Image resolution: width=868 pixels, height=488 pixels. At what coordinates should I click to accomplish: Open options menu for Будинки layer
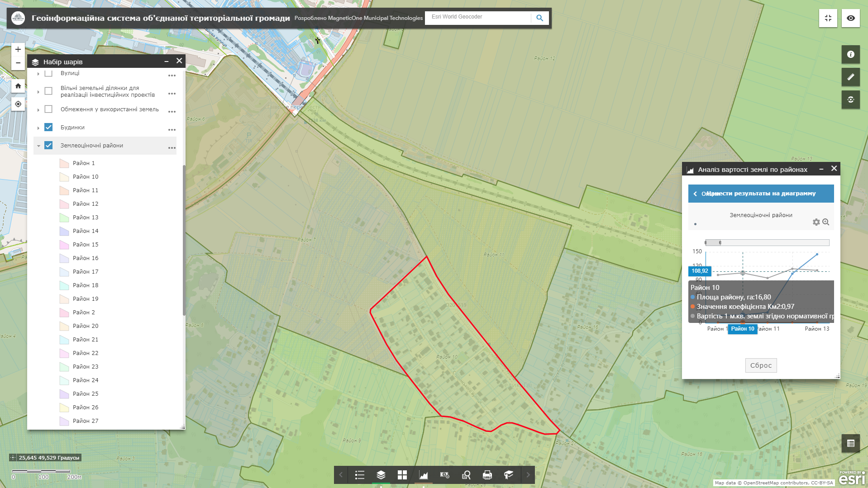coord(172,129)
